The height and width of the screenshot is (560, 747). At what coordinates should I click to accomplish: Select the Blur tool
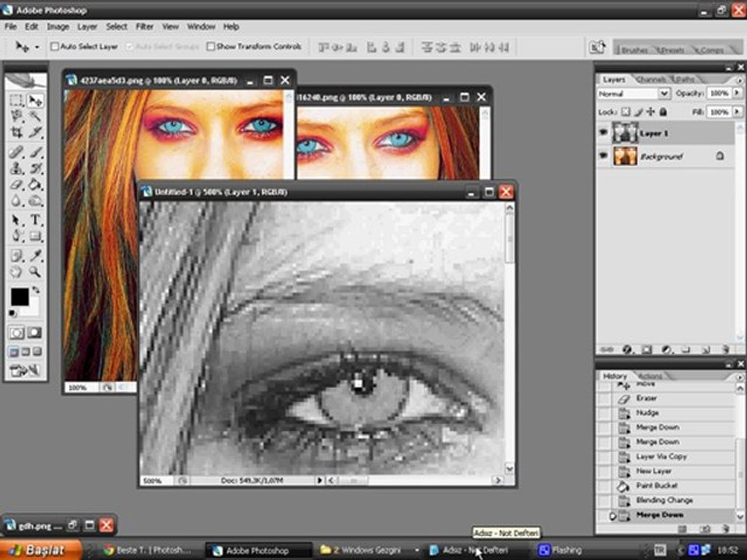point(16,201)
